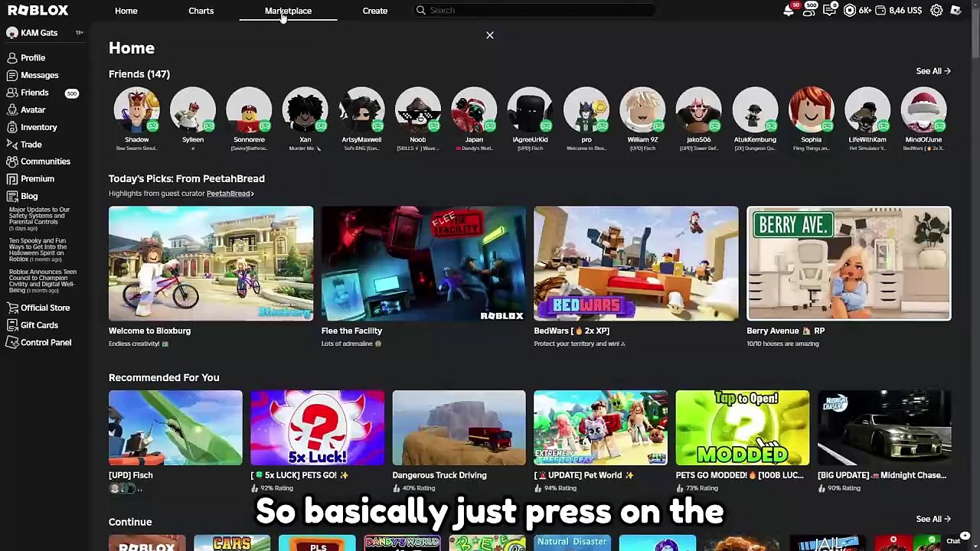Dismiss the banner with the X button
Viewport: 980px width, 551px height.
pyautogui.click(x=490, y=35)
